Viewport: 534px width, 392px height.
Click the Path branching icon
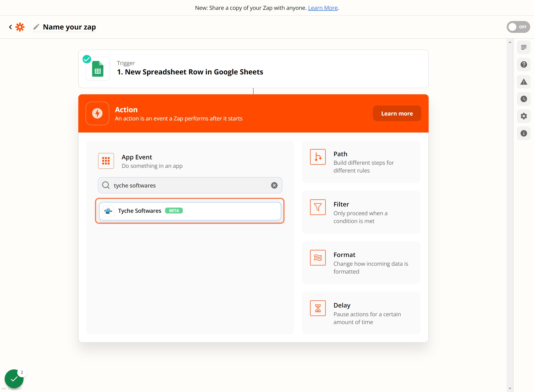point(318,157)
